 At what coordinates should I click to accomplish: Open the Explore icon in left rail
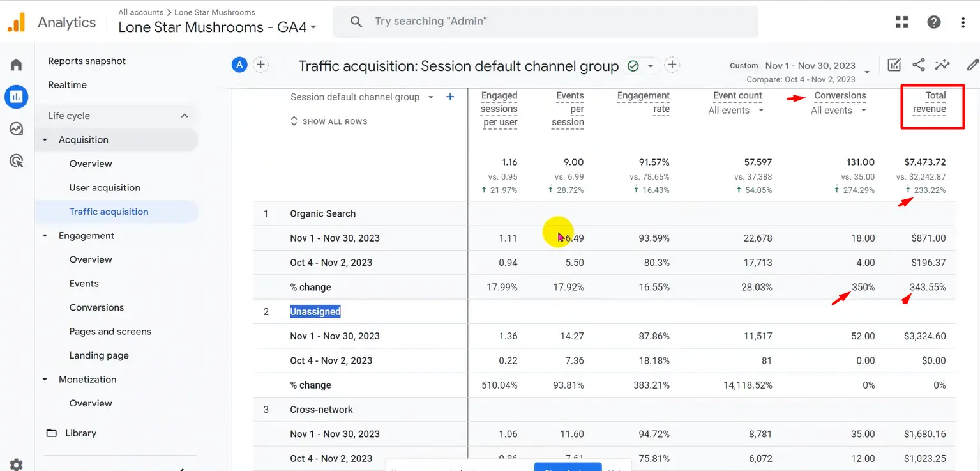[16, 128]
